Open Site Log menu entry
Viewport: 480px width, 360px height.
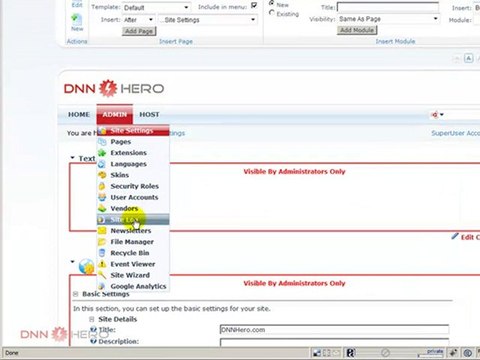pos(133,219)
